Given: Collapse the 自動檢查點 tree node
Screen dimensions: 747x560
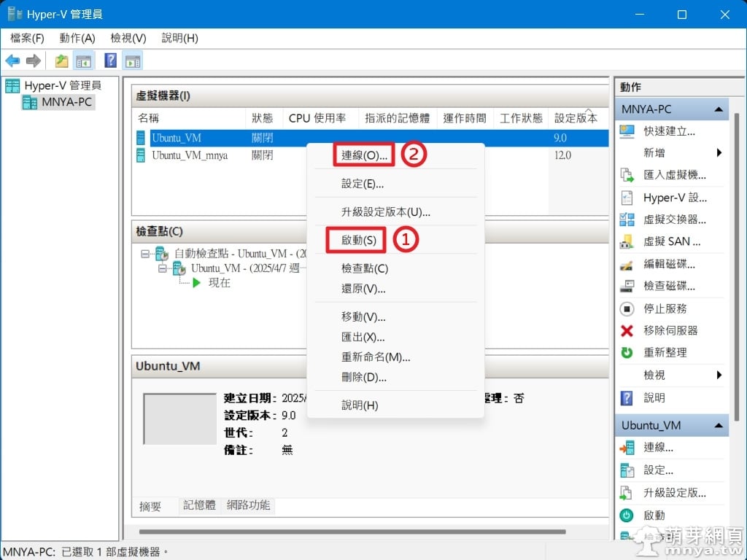Looking at the screenshot, I should click(145, 254).
